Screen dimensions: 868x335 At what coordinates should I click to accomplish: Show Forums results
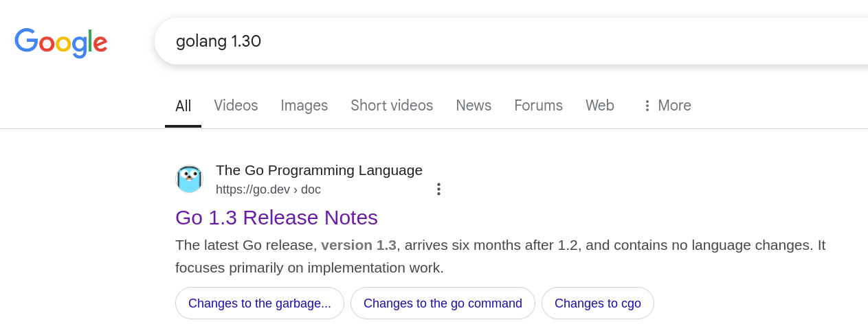tap(538, 106)
